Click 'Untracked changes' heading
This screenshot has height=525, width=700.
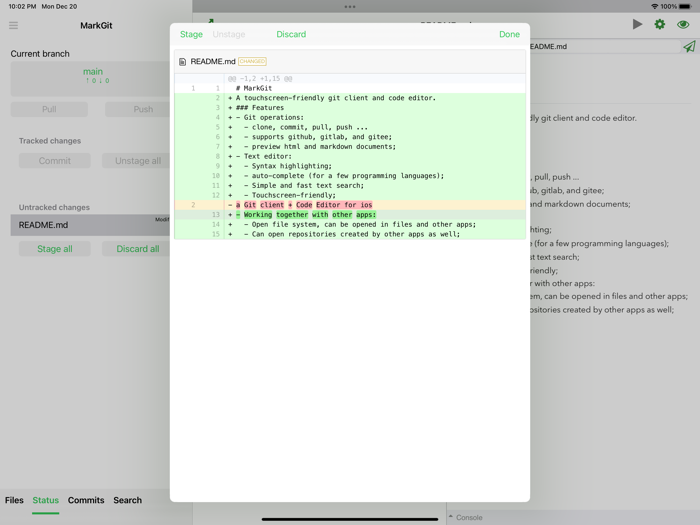click(54, 207)
